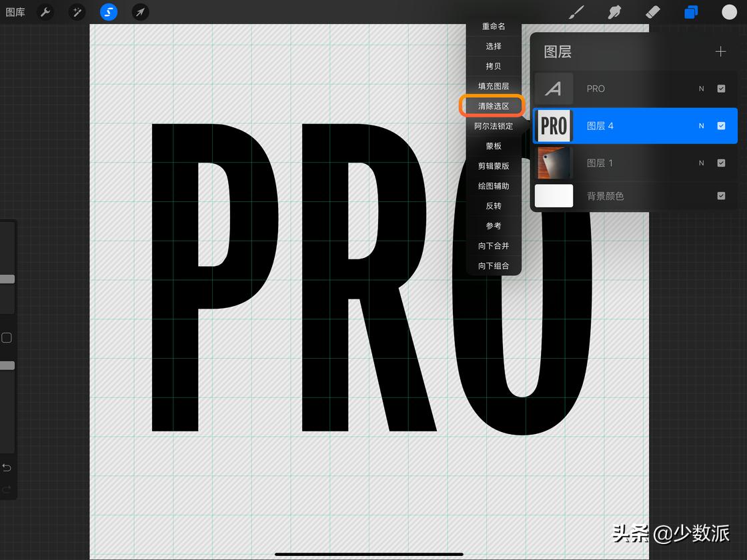Toggle visibility checkbox of 背景颜色 layer
Screen dimensions: 747x560
tap(721, 196)
